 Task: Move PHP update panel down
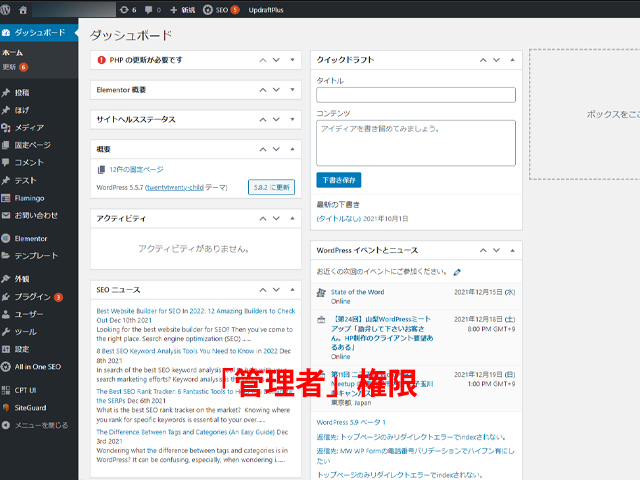pos(276,60)
